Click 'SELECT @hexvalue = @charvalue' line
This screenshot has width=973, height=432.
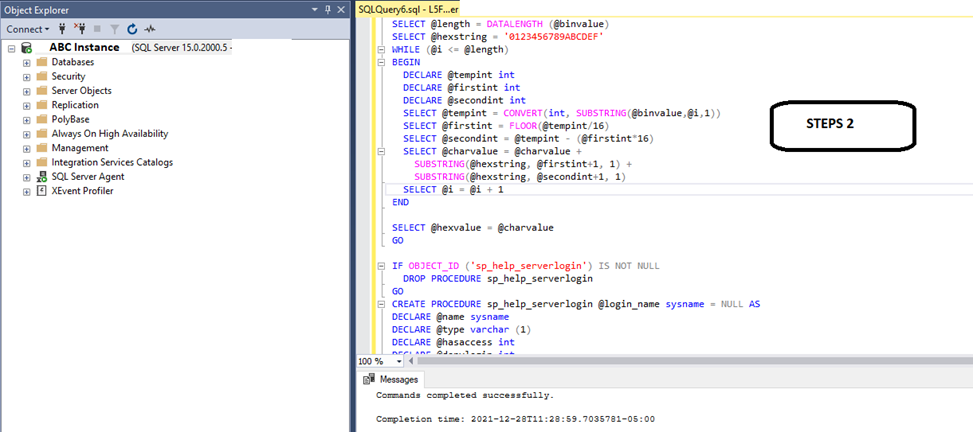[x=472, y=228]
